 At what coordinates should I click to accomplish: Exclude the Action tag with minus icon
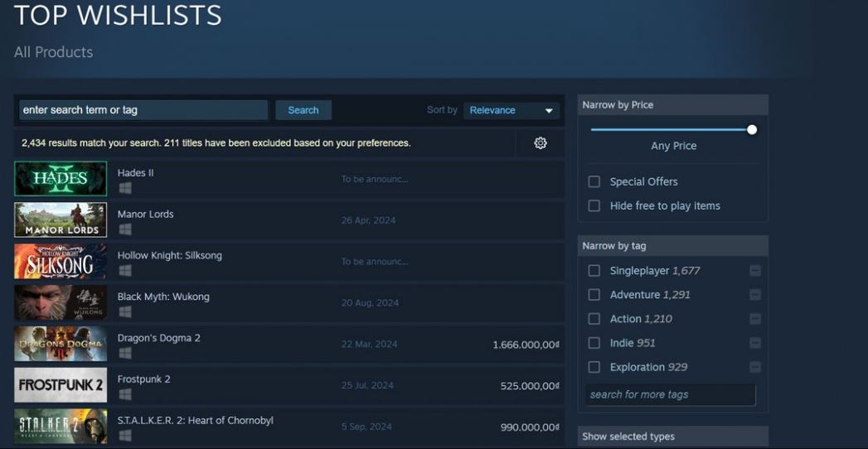[x=755, y=319]
